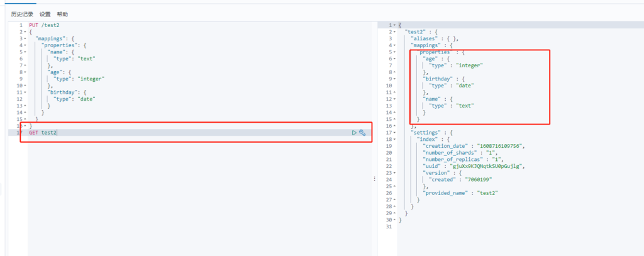This screenshot has height=256, width=644.
Task: Fold the "test2" object in response pane
Action: tap(394, 31)
